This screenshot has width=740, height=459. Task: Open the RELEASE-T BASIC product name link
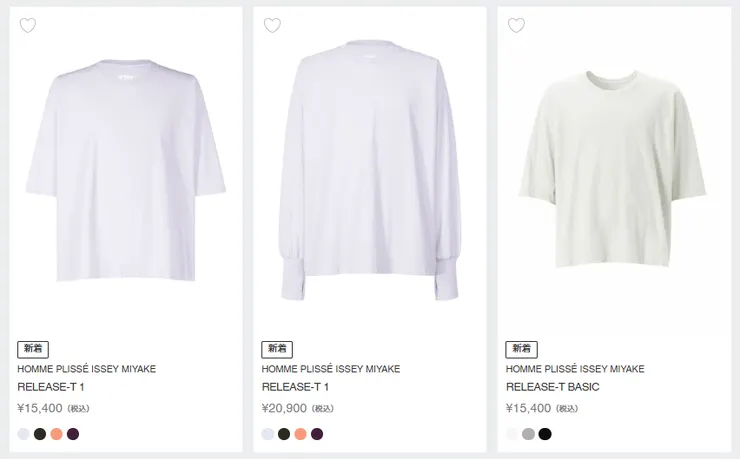(x=552, y=387)
